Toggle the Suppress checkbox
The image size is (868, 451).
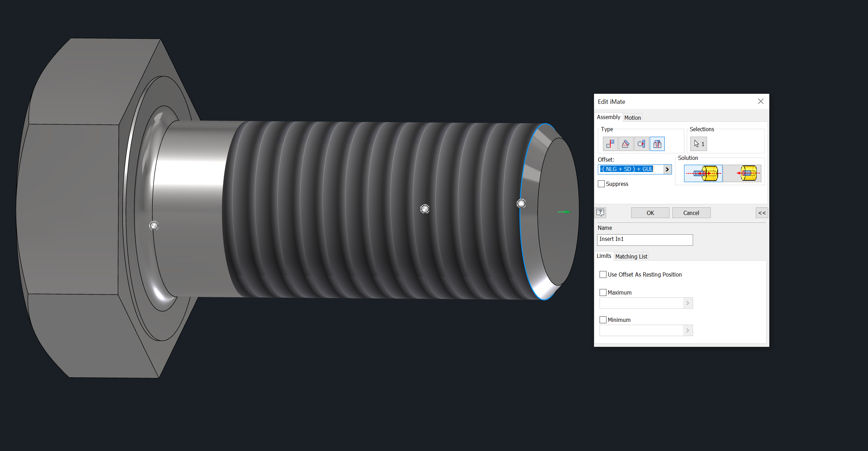601,184
